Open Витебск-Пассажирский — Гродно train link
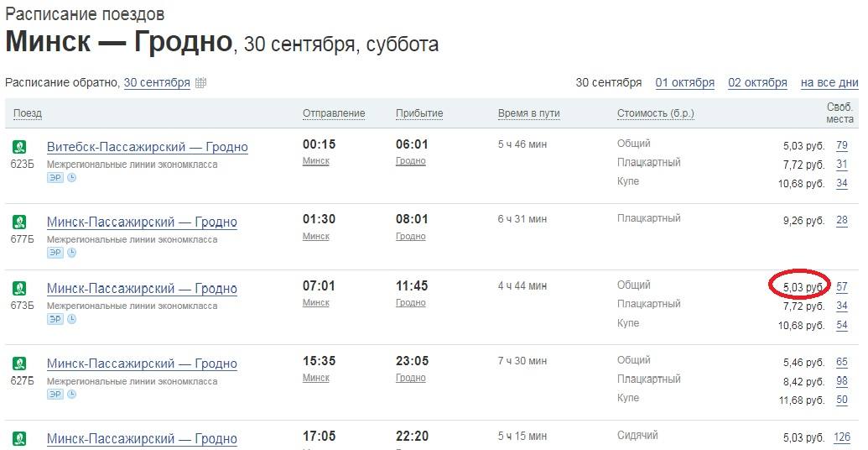 pyautogui.click(x=148, y=147)
